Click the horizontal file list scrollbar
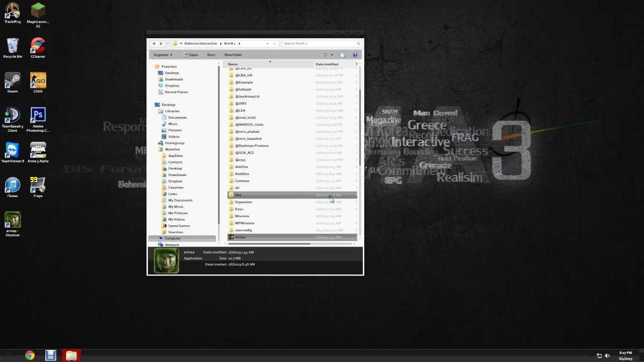Viewport: 644px width, 362px height. click(x=269, y=244)
